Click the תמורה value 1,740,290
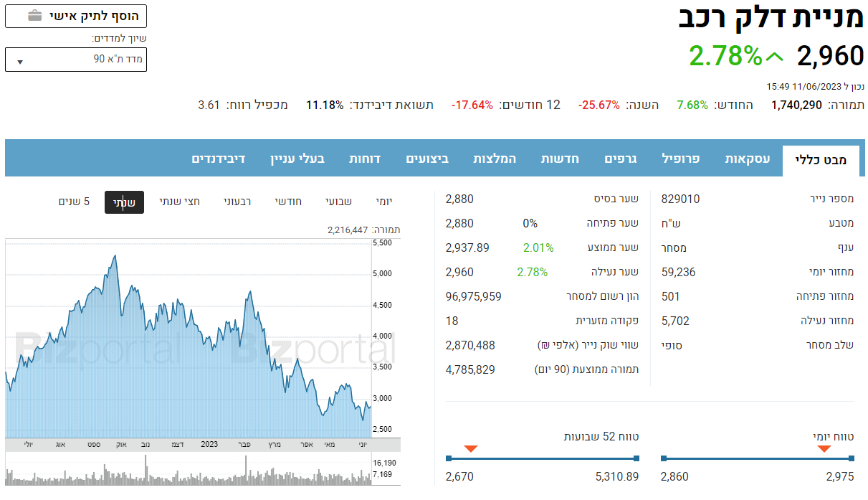This screenshot has height=500, width=868. tap(796, 105)
